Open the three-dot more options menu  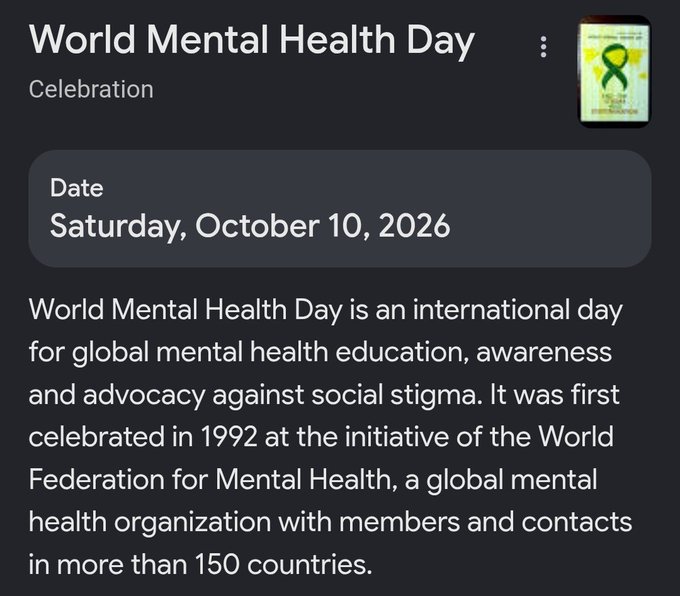(543, 47)
